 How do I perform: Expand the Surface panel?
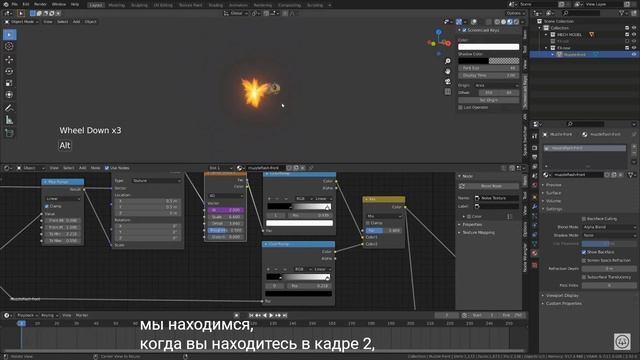pos(553,193)
